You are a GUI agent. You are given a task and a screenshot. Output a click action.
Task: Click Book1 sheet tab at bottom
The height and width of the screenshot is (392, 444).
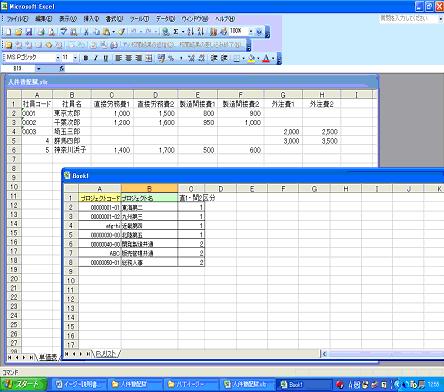tap(106, 354)
